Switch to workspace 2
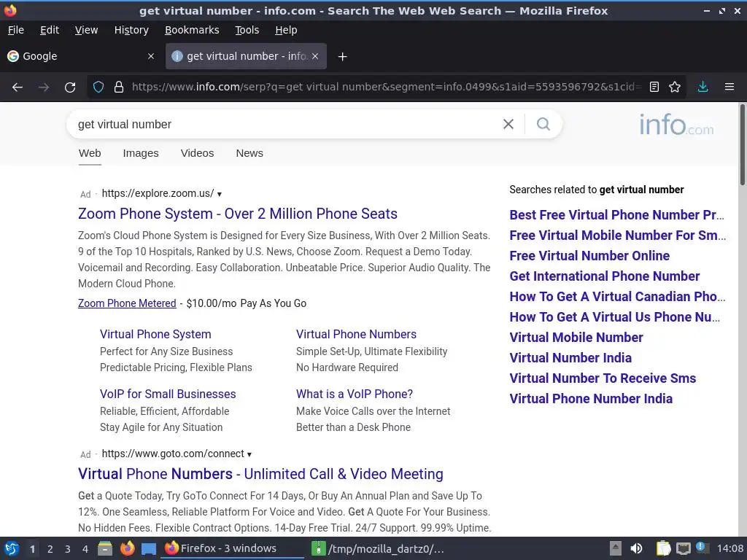The height and width of the screenshot is (560, 747). point(50,549)
